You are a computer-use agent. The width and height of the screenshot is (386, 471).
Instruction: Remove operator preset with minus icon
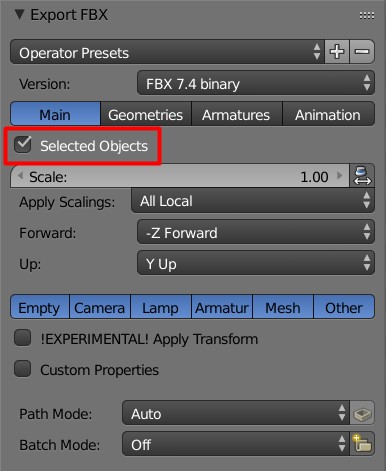coord(362,52)
